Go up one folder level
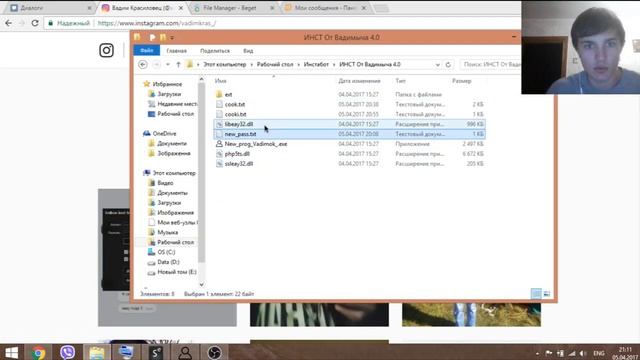 tap(178, 64)
